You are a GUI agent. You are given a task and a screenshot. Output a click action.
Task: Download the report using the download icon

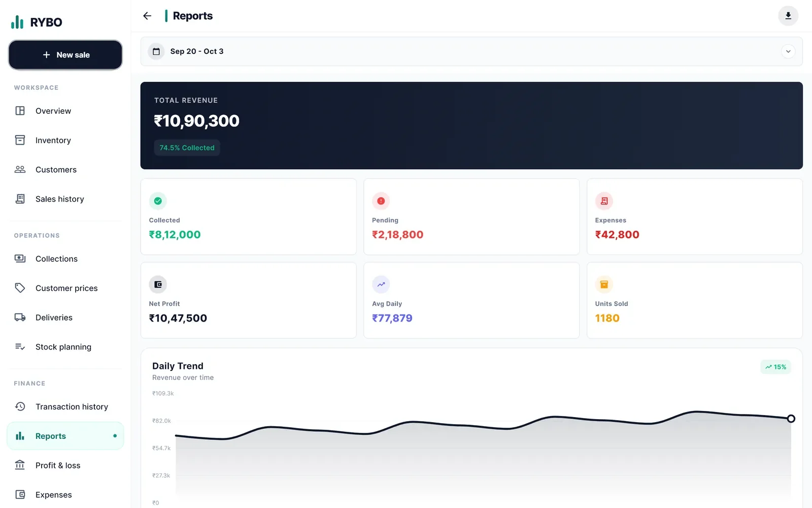click(788, 16)
